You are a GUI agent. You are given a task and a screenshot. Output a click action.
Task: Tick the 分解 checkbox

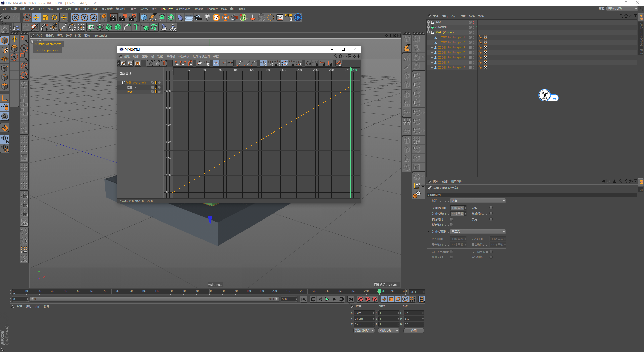pyautogui.click(x=491, y=208)
